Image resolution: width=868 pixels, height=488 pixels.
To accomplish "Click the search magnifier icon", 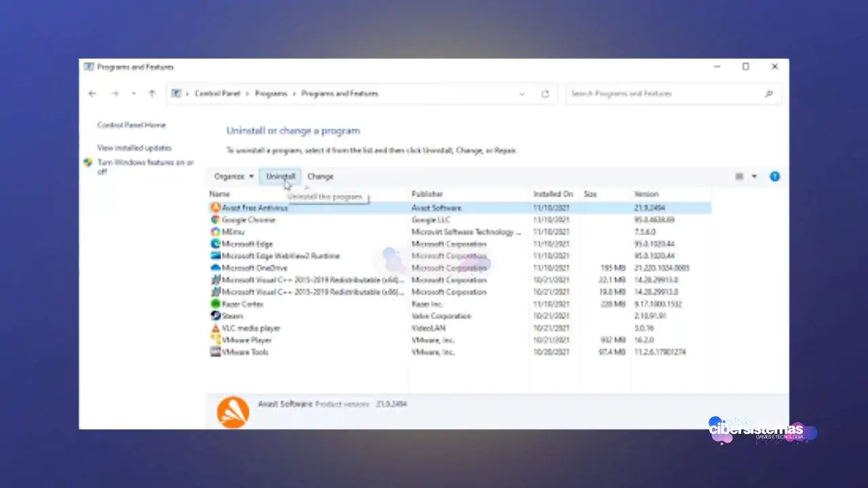I will click(768, 94).
